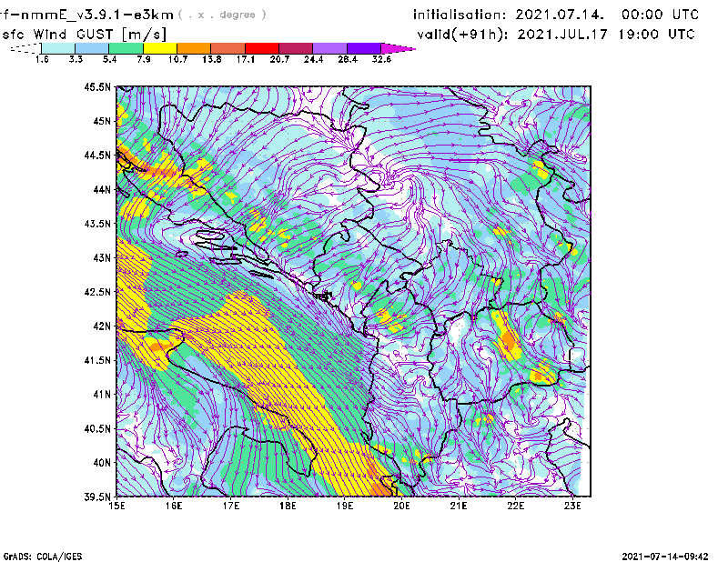This screenshot has width=728, height=562.
Task: Click the 7.9 colorbar value label
Action: [144, 59]
